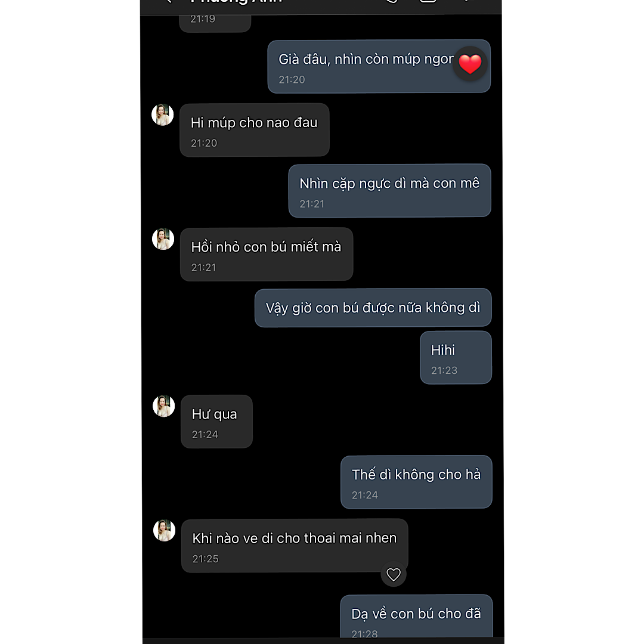Click the sent message bubble timestamped 21:24
Screen dimensions: 644x644
point(416,482)
